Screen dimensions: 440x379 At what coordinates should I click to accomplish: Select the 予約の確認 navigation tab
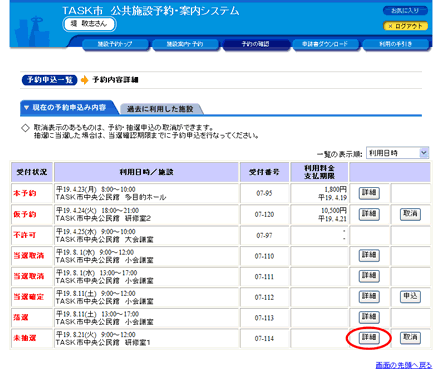(255, 44)
